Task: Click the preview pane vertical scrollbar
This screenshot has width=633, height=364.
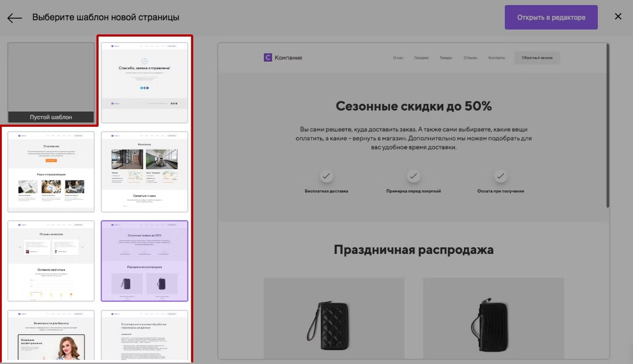Action: click(608, 126)
